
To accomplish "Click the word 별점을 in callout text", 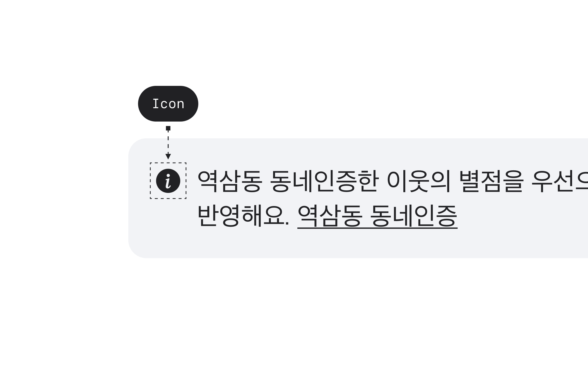I will tap(491, 181).
